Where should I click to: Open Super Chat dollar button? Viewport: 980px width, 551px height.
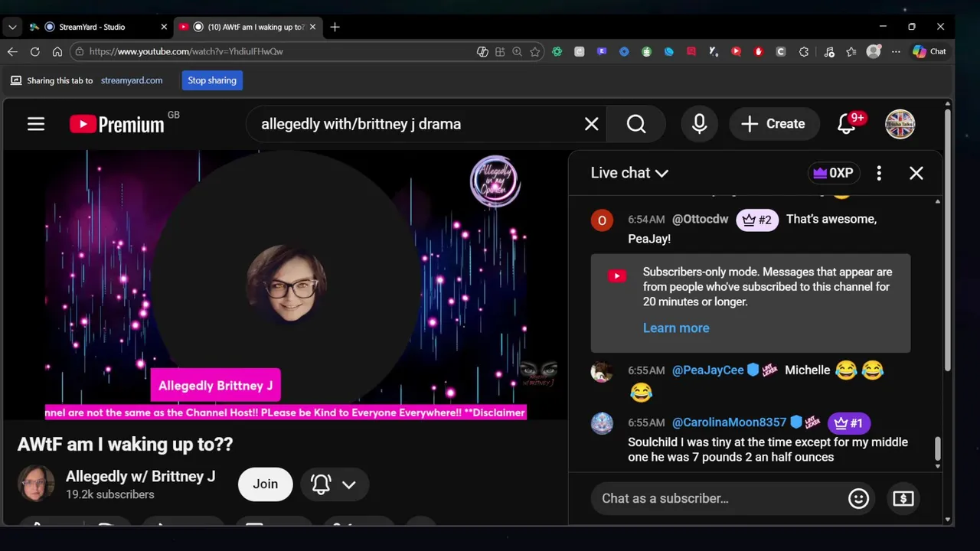(x=903, y=498)
